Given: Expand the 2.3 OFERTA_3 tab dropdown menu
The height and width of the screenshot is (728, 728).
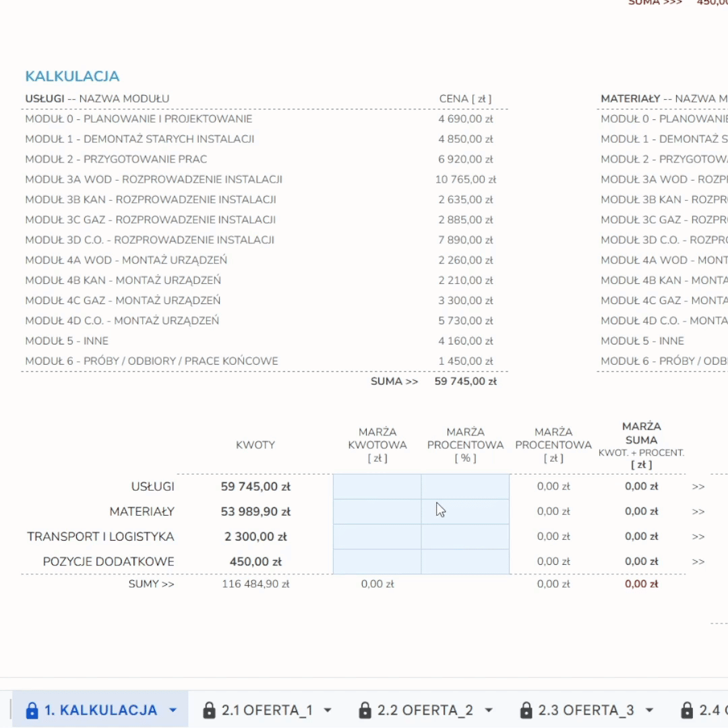Looking at the screenshot, I should [649, 710].
